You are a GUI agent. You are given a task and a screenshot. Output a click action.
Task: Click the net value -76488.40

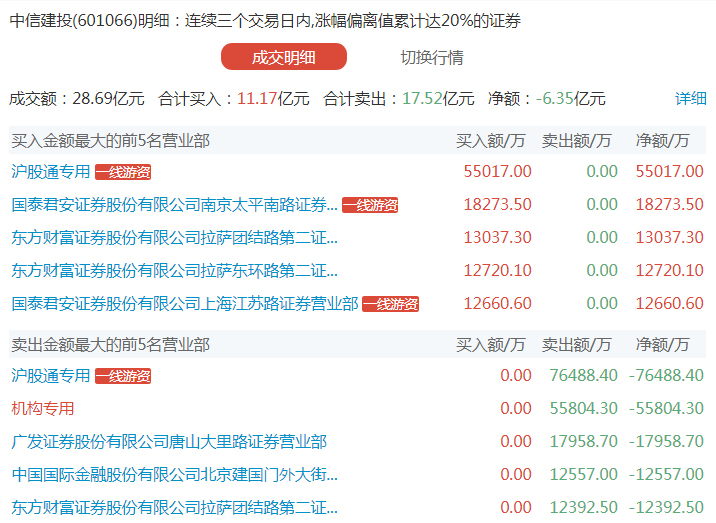(x=666, y=375)
